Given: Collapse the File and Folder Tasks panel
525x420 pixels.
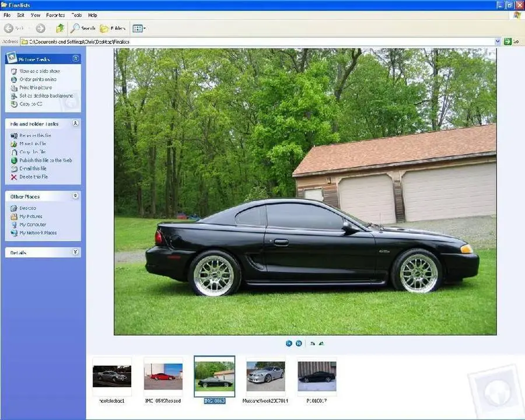Looking at the screenshot, I should pyautogui.click(x=75, y=123).
